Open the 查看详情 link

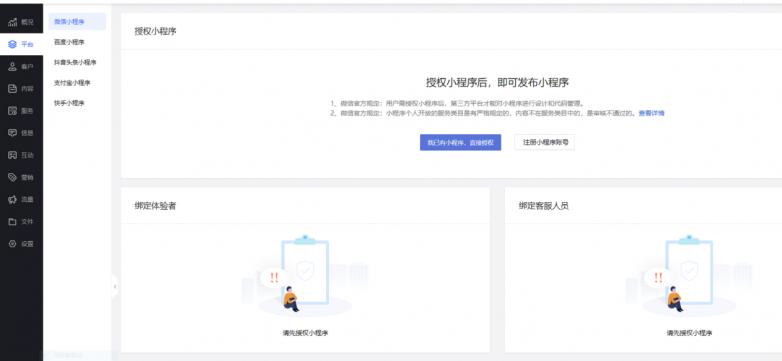pos(651,113)
